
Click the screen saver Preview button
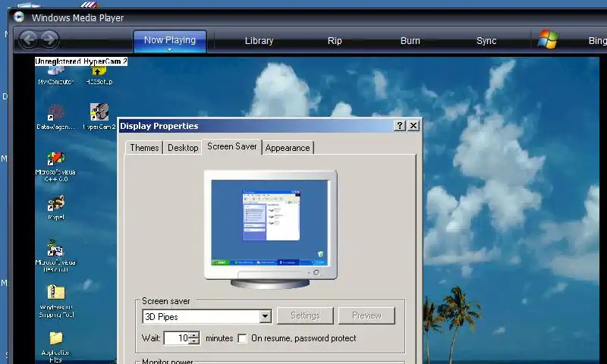click(366, 315)
